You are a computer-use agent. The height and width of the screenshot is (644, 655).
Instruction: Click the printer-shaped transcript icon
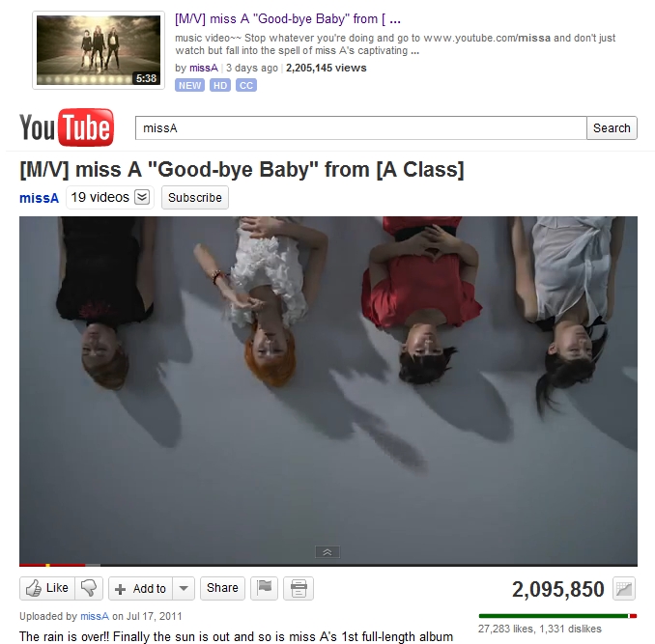tap(299, 589)
